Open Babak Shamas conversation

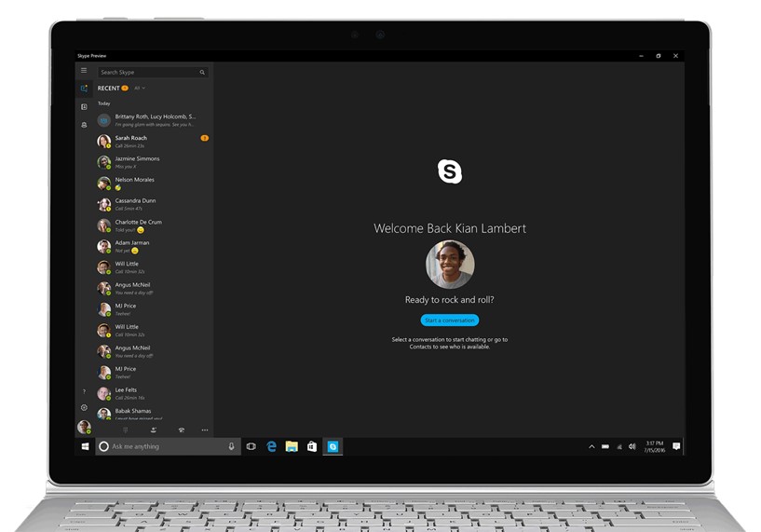click(x=153, y=413)
